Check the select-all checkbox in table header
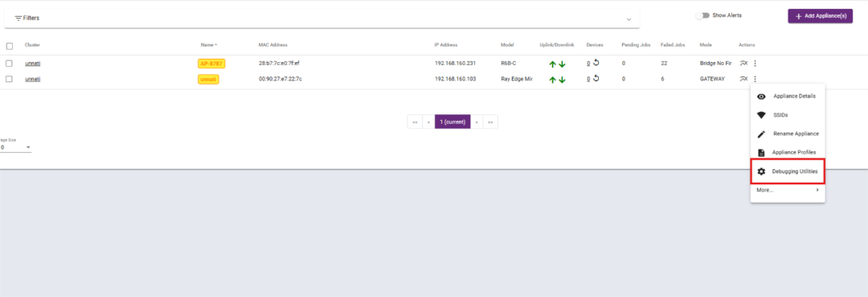 (10, 46)
